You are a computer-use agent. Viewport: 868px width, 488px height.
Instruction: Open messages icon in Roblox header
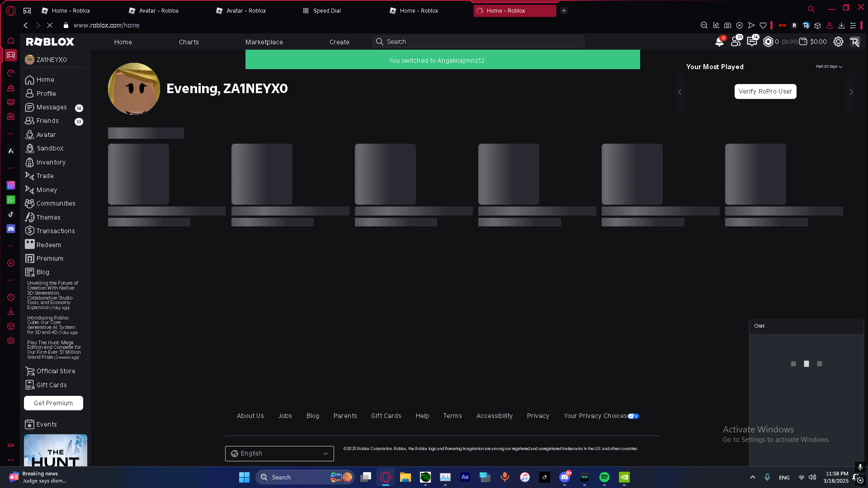pos(752,42)
